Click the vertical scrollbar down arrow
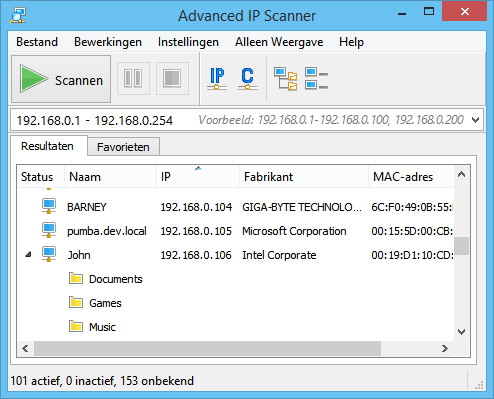The image size is (494, 399). [x=462, y=332]
